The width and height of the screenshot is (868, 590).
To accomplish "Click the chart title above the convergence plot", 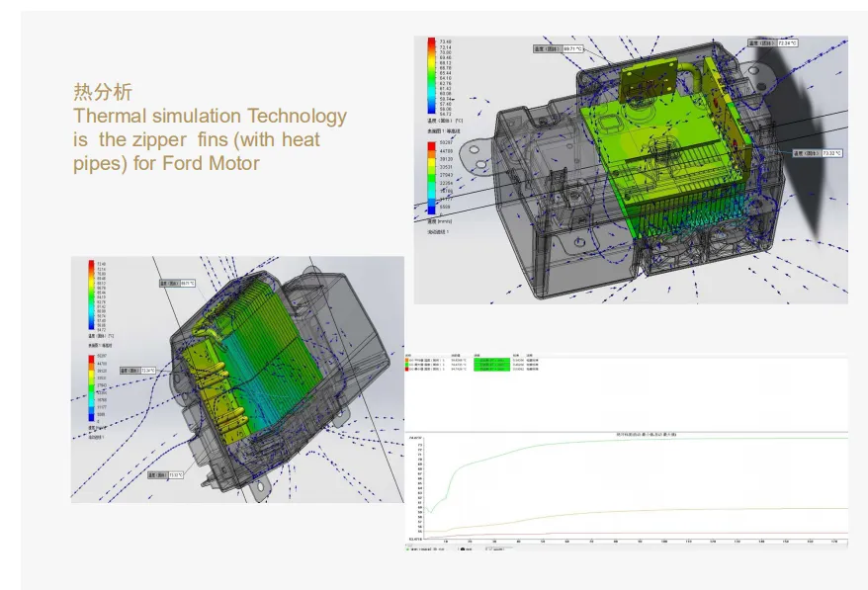I will (x=625, y=435).
